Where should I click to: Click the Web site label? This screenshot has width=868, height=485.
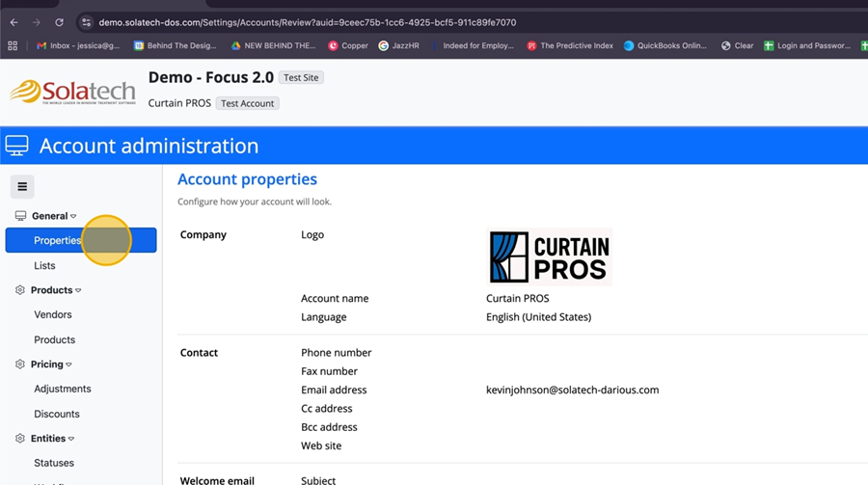(x=321, y=445)
